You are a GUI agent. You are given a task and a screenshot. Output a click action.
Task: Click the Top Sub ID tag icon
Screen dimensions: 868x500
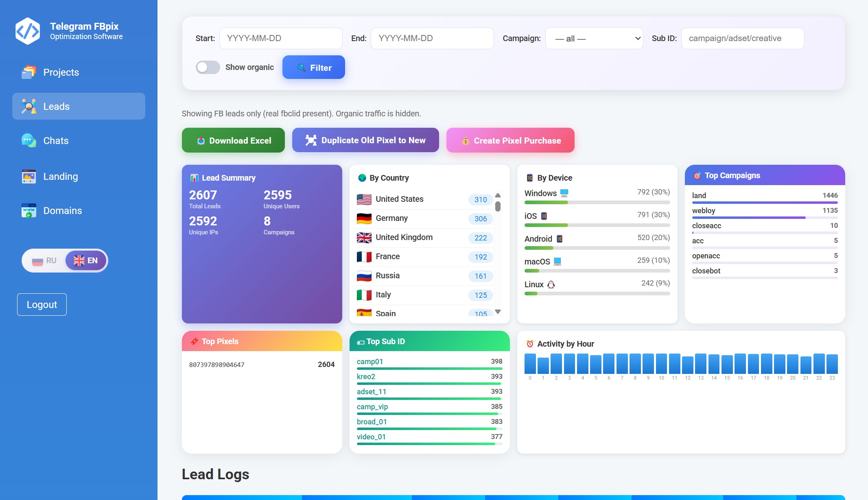tap(361, 342)
